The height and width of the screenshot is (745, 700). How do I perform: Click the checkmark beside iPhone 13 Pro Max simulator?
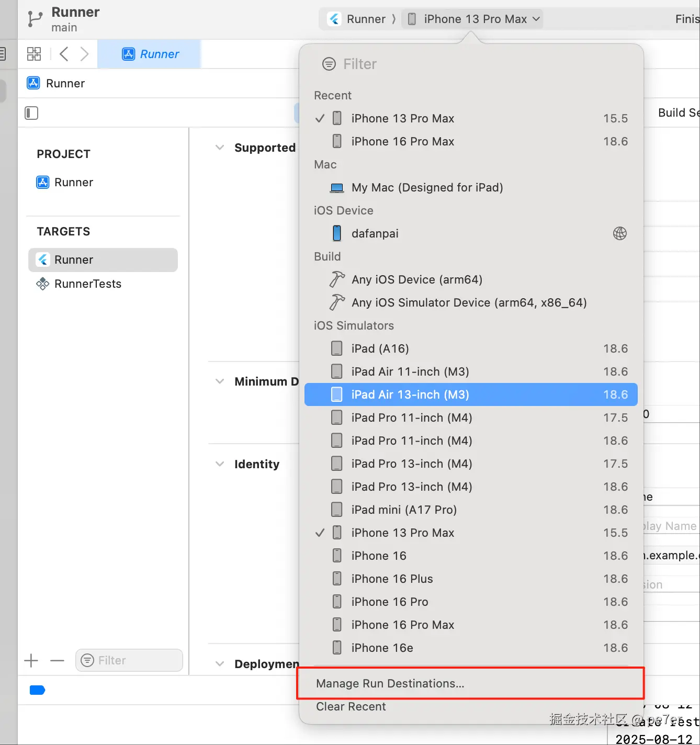[x=320, y=533]
